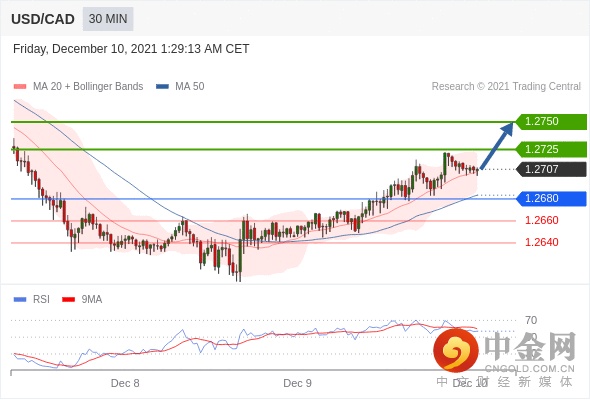Image resolution: width=590 pixels, height=400 pixels.
Task: Click the 9MA legend label
Action: 92,300
